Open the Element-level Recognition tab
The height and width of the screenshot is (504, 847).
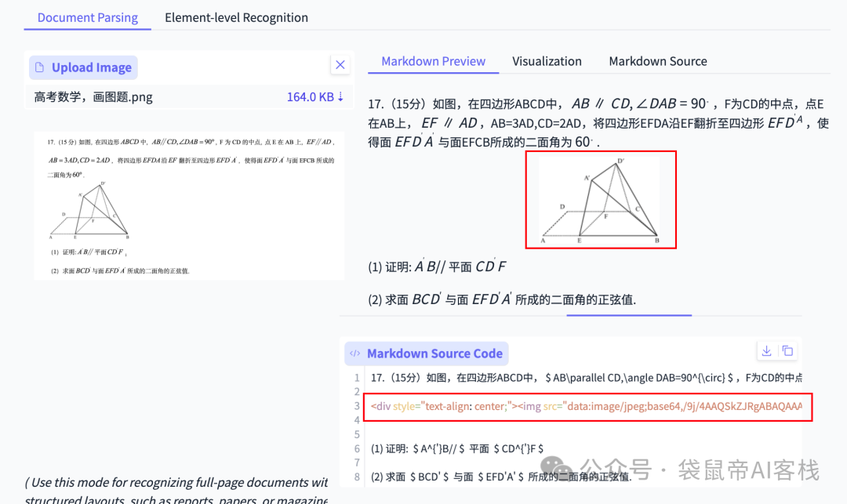pos(236,18)
